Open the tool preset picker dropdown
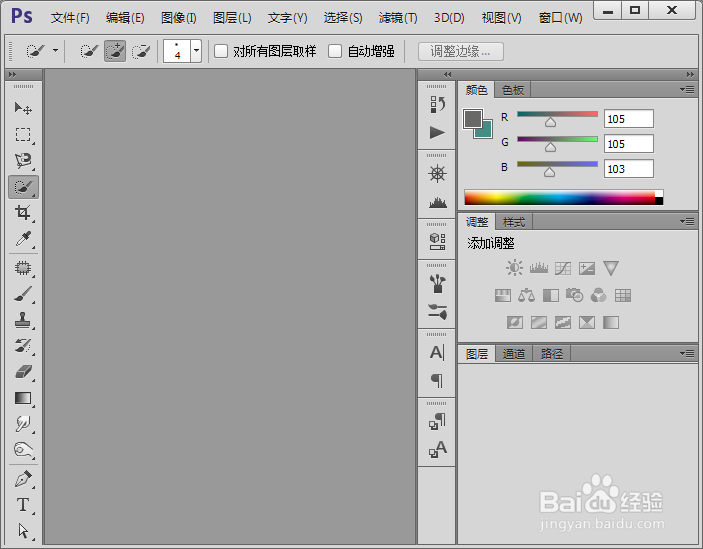 coord(55,51)
